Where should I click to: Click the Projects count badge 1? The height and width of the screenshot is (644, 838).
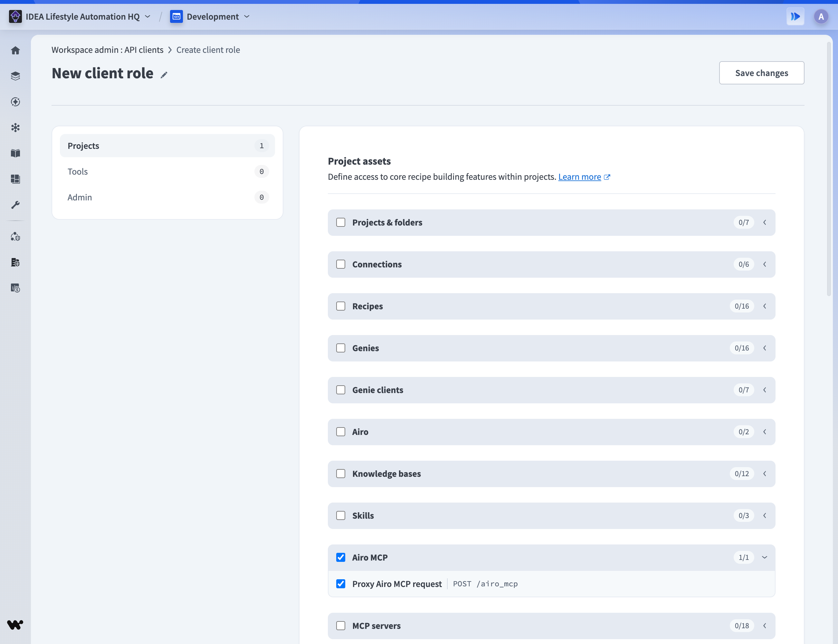click(x=262, y=146)
